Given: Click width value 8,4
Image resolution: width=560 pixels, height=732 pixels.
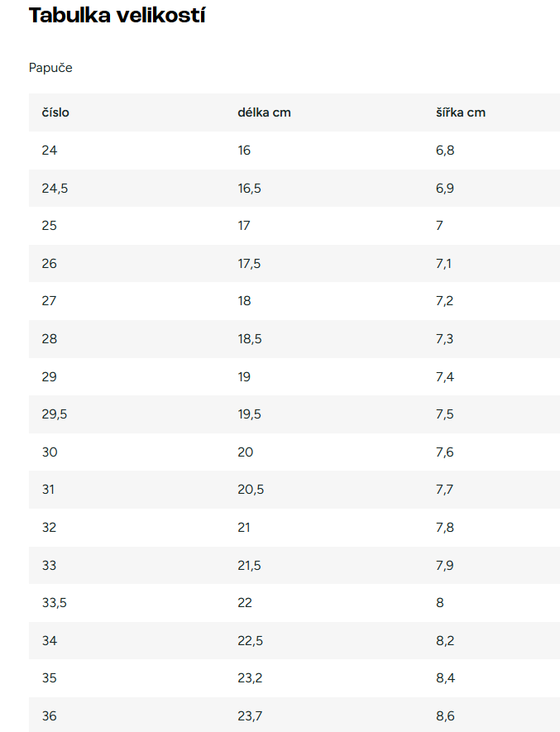Looking at the screenshot, I should [x=445, y=678].
